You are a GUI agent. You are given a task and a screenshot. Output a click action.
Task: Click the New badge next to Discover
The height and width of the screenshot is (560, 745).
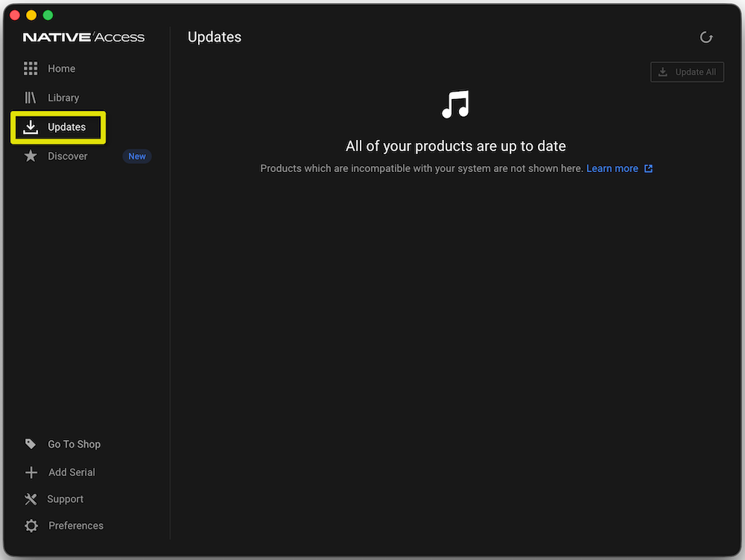coord(136,156)
